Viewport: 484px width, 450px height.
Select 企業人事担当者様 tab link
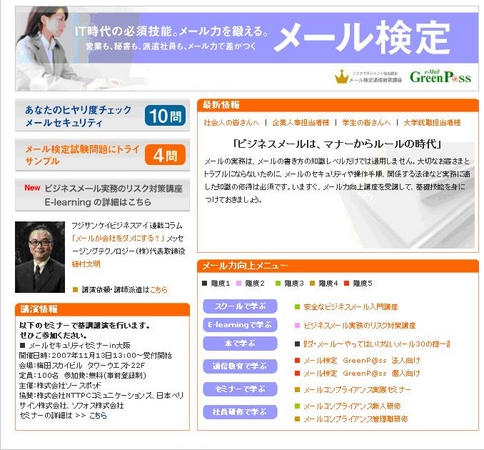[x=301, y=123]
